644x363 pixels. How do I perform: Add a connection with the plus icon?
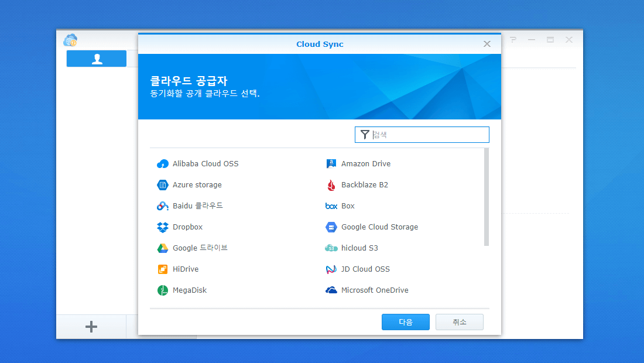click(x=91, y=327)
